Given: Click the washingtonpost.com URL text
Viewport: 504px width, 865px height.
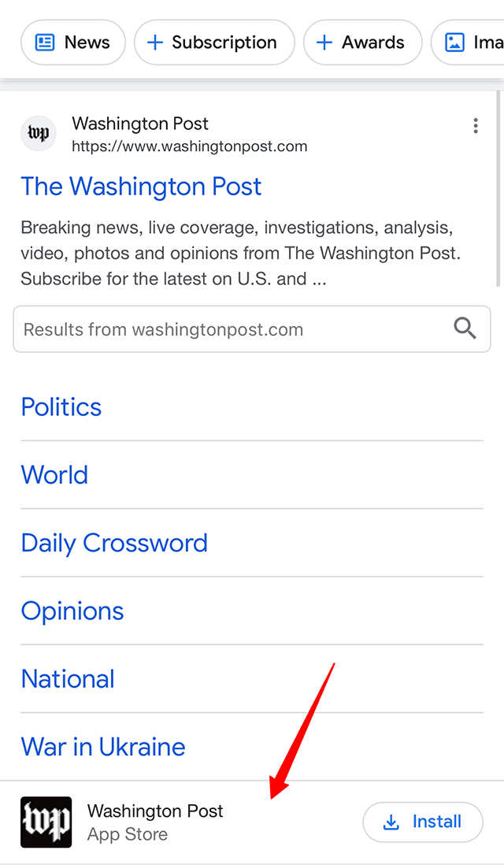Looking at the screenshot, I should point(189,147).
